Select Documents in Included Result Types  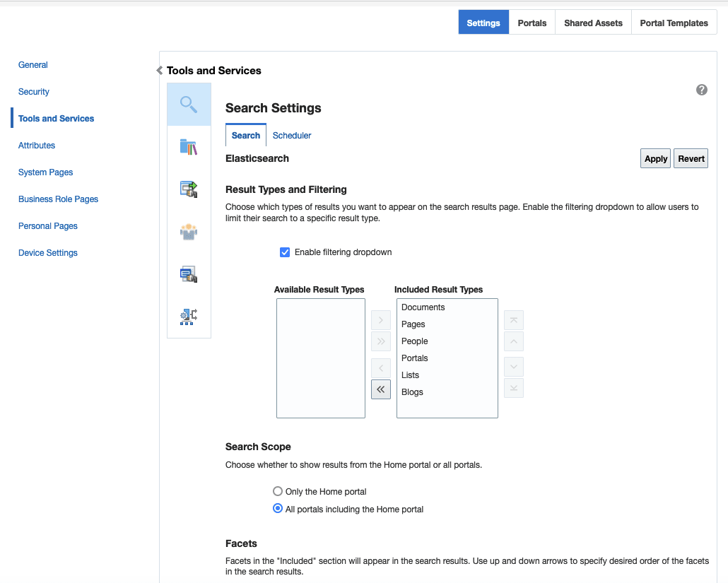tap(447, 307)
